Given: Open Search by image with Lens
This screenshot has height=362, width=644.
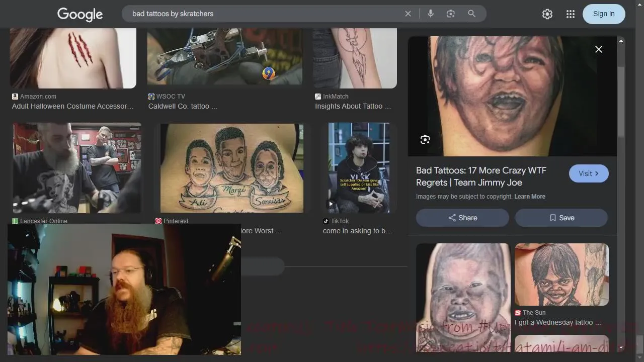Looking at the screenshot, I should 451,14.
